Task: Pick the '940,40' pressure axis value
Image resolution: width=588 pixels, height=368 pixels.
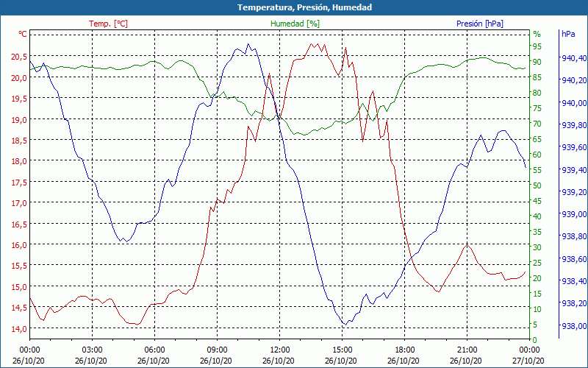Action: coord(573,58)
